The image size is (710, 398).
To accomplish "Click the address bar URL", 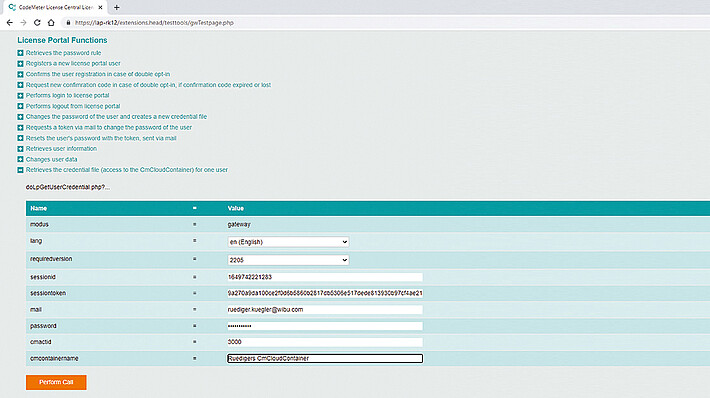I will point(154,23).
